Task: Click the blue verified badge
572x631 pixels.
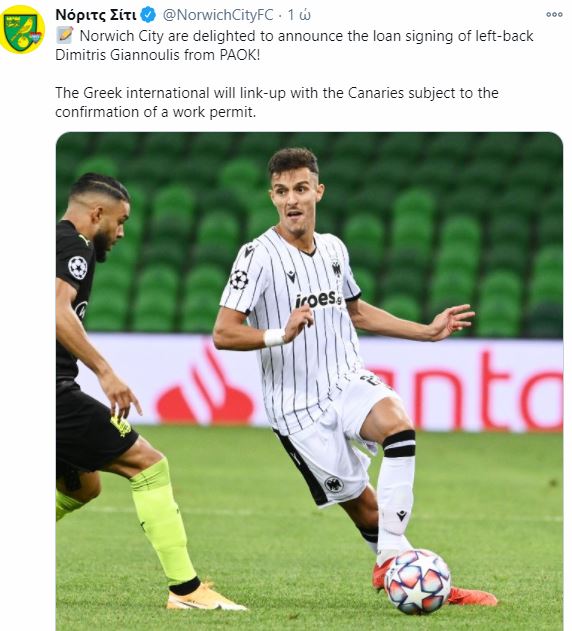Action: click(x=149, y=15)
